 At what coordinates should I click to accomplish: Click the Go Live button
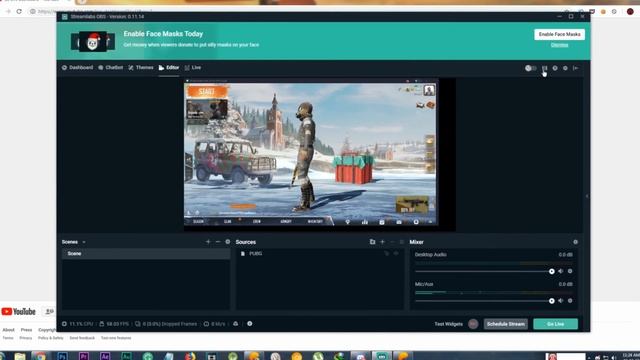pyautogui.click(x=555, y=324)
